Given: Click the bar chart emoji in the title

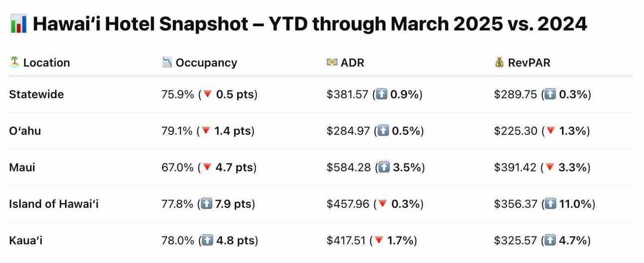Looking at the screenshot, I should click(18, 24).
